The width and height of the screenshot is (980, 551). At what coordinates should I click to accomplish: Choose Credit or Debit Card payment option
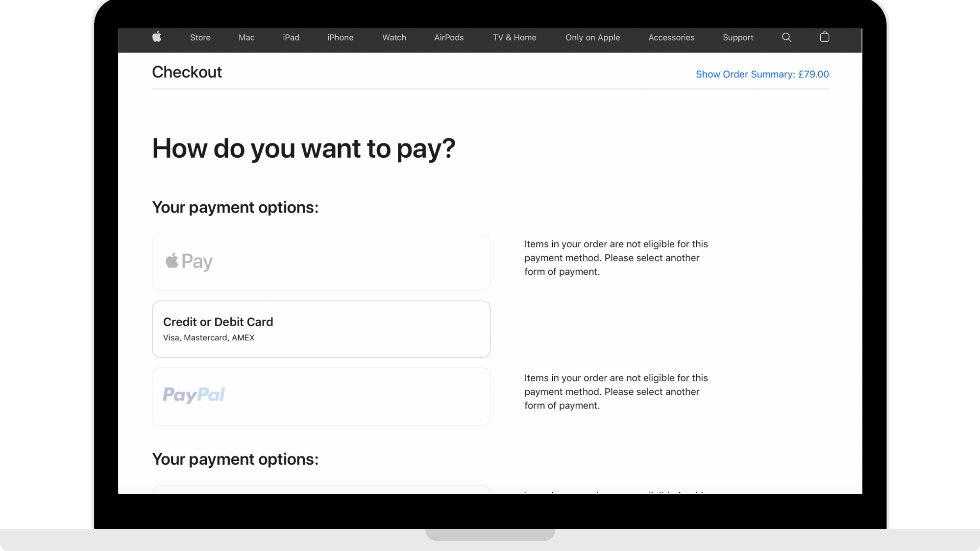[321, 329]
